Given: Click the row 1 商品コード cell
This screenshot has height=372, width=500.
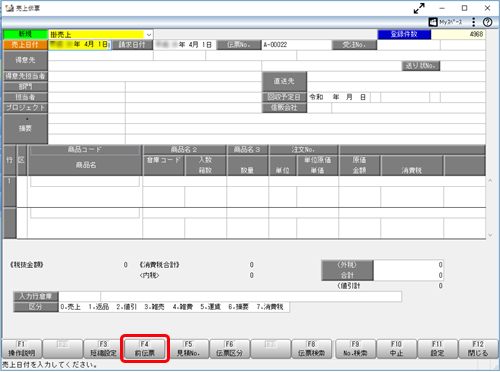Looking at the screenshot, I should [x=85, y=182].
